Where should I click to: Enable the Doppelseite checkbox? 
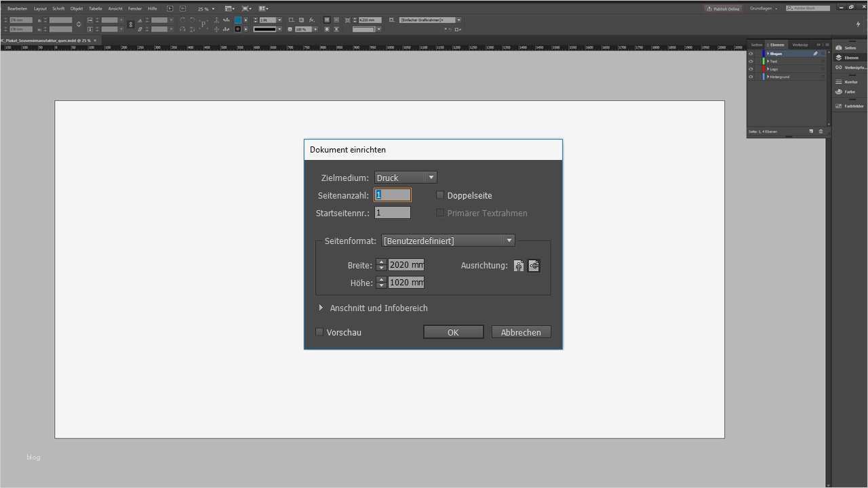click(x=440, y=195)
